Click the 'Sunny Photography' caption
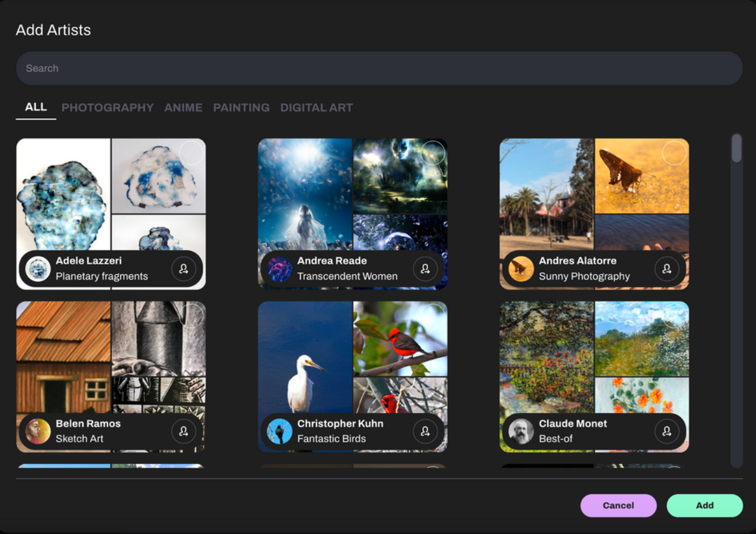The height and width of the screenshot is (534, 756). coord(584,276)
